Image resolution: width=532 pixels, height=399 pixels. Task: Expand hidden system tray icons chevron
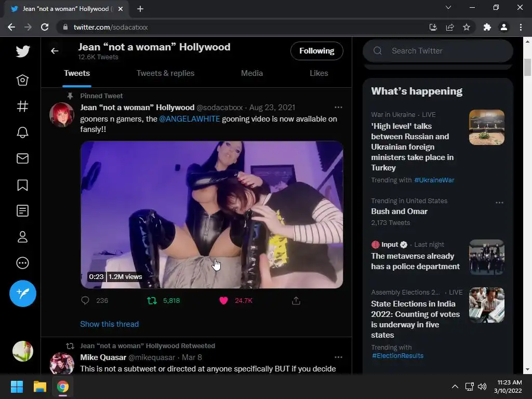(x=455, y=387)
